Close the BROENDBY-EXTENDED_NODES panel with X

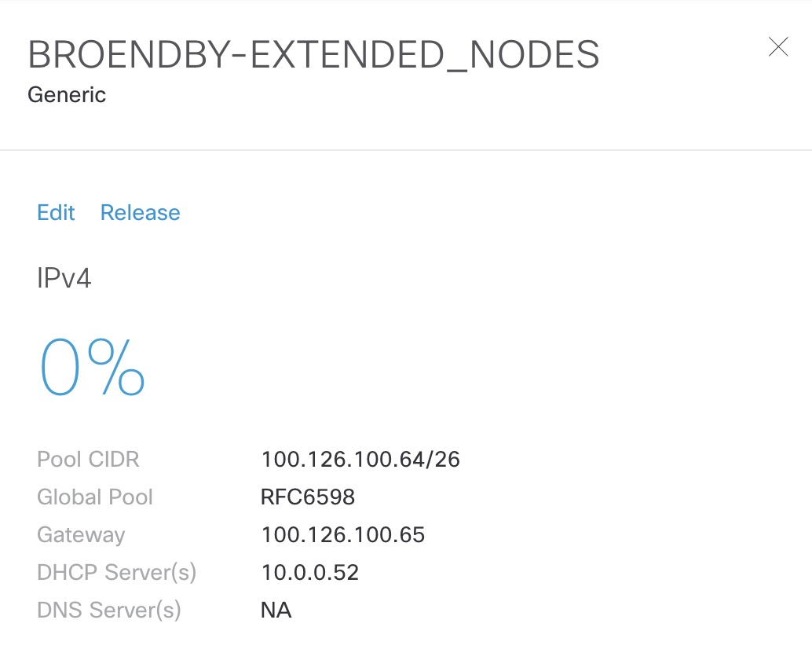[778, 46]
